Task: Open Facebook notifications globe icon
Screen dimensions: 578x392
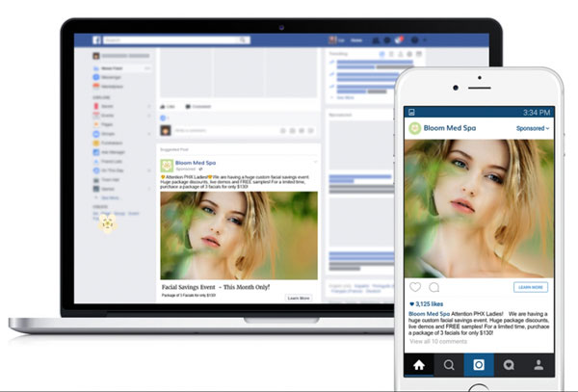Action: tap(399, 40)
